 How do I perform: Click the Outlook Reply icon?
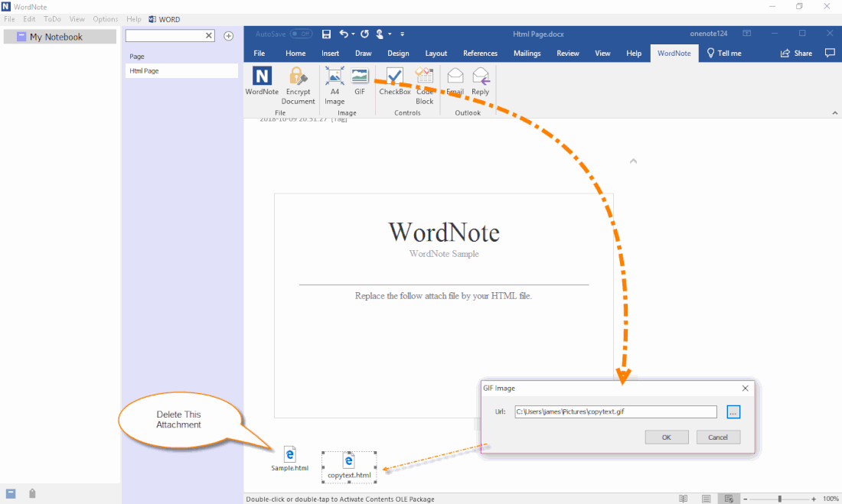pos(480,80)
